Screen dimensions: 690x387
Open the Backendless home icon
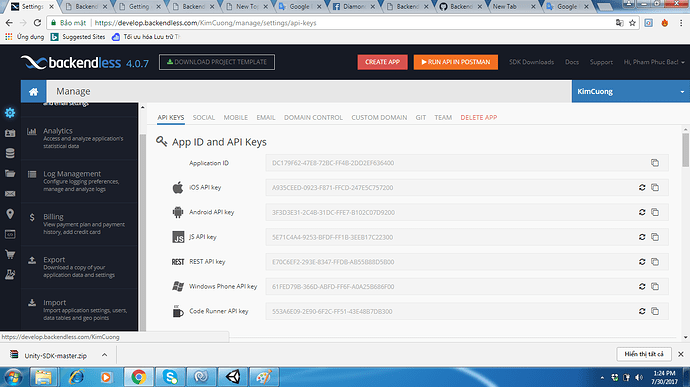33,92
